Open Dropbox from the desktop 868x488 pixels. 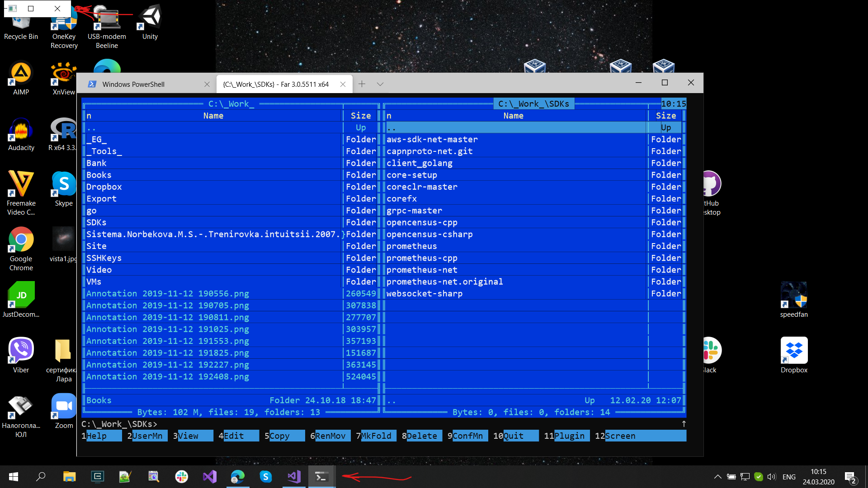coord(793,350)
